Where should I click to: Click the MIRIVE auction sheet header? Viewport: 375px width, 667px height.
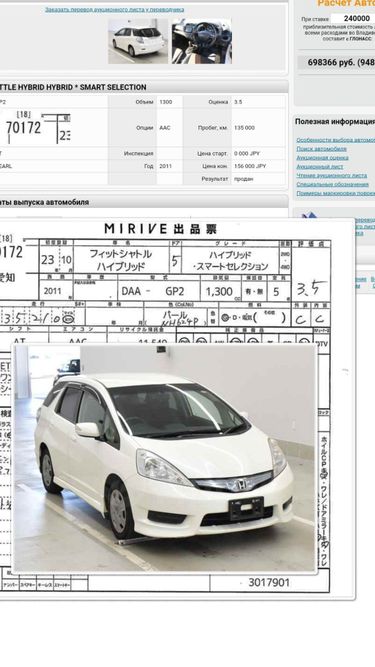click(161, 229)
